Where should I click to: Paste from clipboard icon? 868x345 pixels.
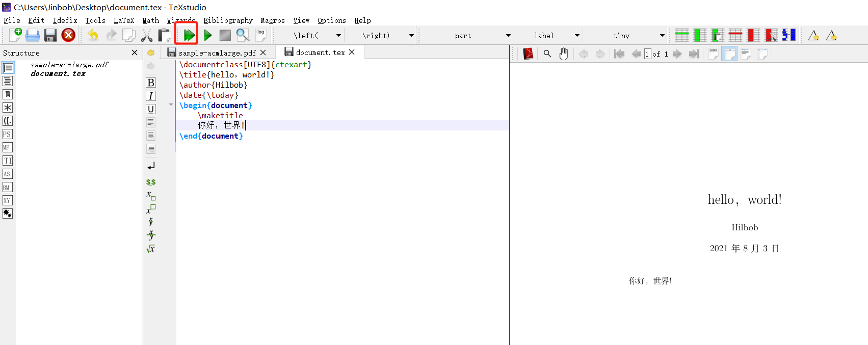[164, 35]
